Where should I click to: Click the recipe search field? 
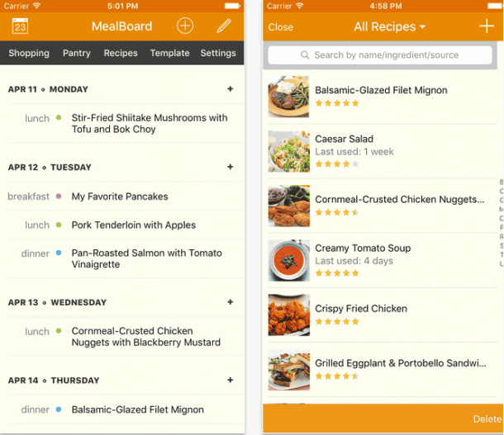[x=381, y=55]
